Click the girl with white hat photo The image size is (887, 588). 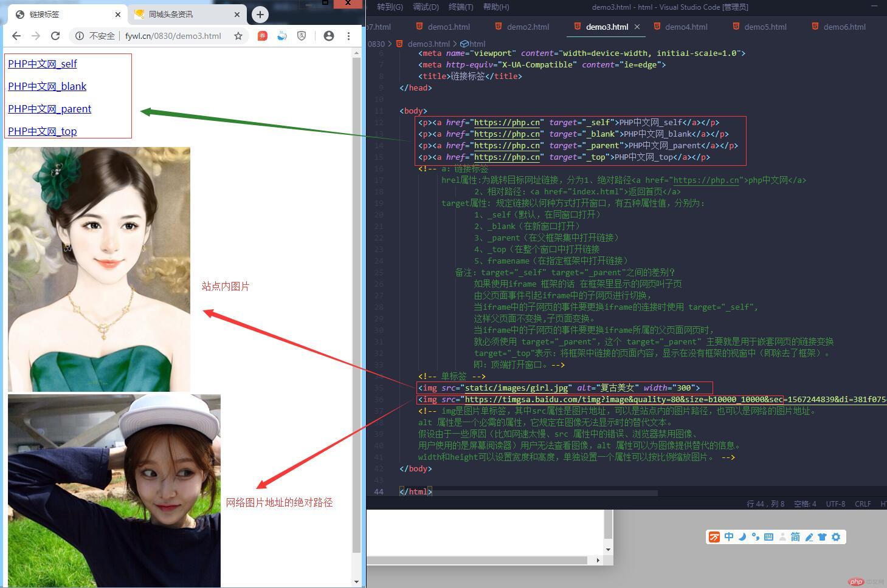pyautogui.click(x=114, y=490)
